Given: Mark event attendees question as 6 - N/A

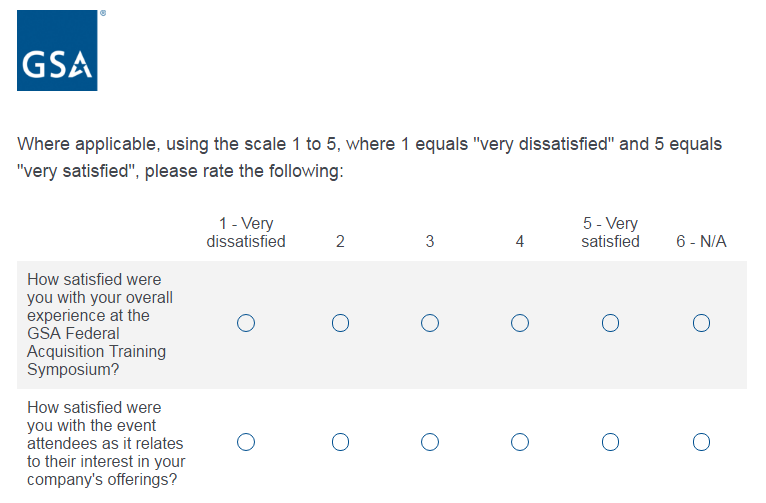Looking at the screenshot, I should [x=701, y=442].
